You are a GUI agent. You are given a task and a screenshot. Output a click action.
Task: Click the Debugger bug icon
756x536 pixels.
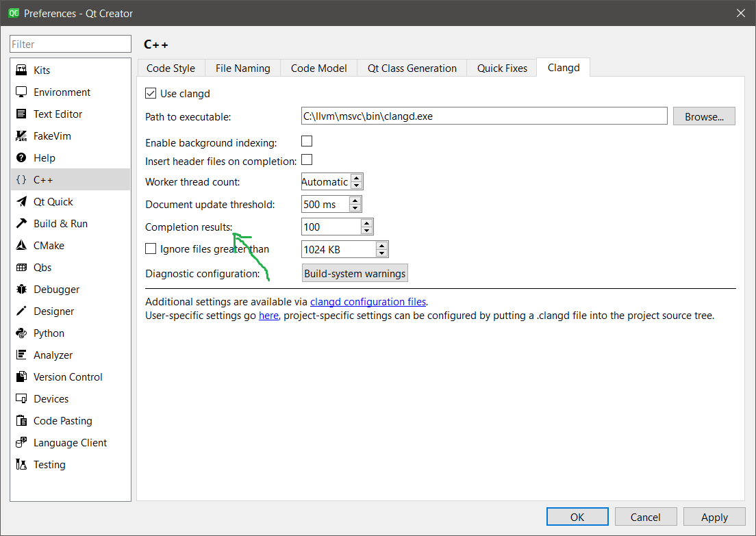[x=21, y=290]
